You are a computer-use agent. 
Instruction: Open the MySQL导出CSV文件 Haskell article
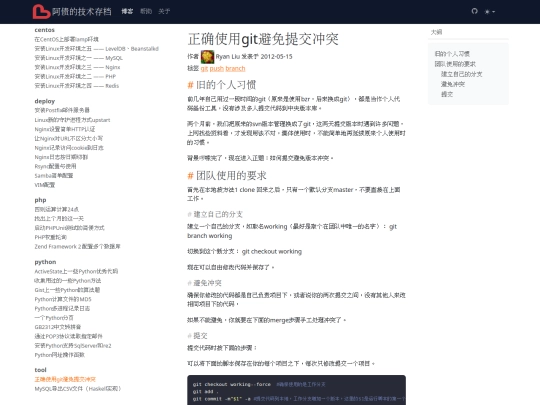pos(78,389)
